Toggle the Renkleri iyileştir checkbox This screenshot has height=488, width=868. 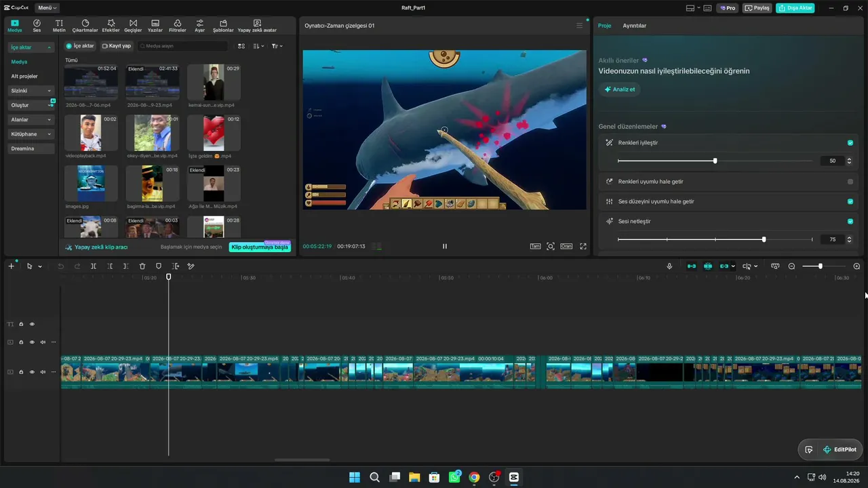point(850,143)
